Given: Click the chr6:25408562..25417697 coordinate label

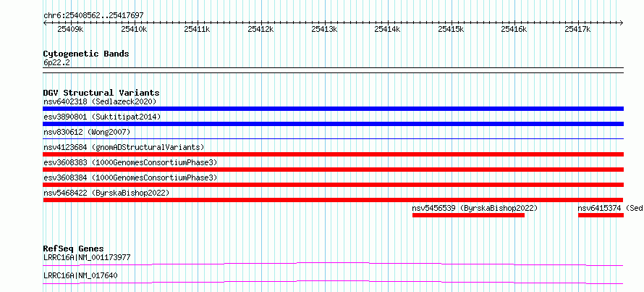Looking at the screenshot, I should (93, 16).
